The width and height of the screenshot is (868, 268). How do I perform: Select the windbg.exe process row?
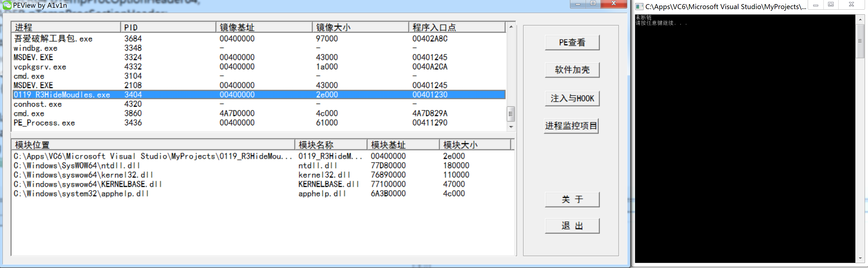pyautogui.click(x=258, y=48)
